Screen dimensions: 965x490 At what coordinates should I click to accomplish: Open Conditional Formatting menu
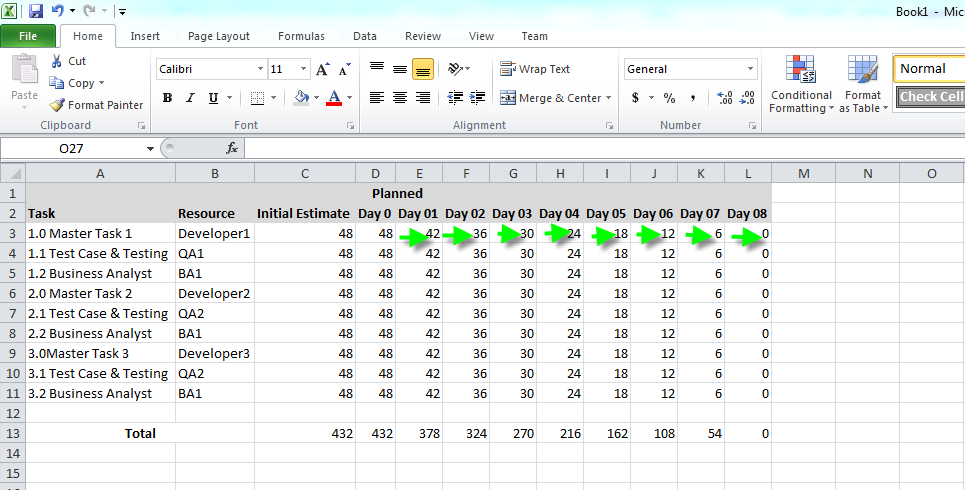(x=801, y=84)
